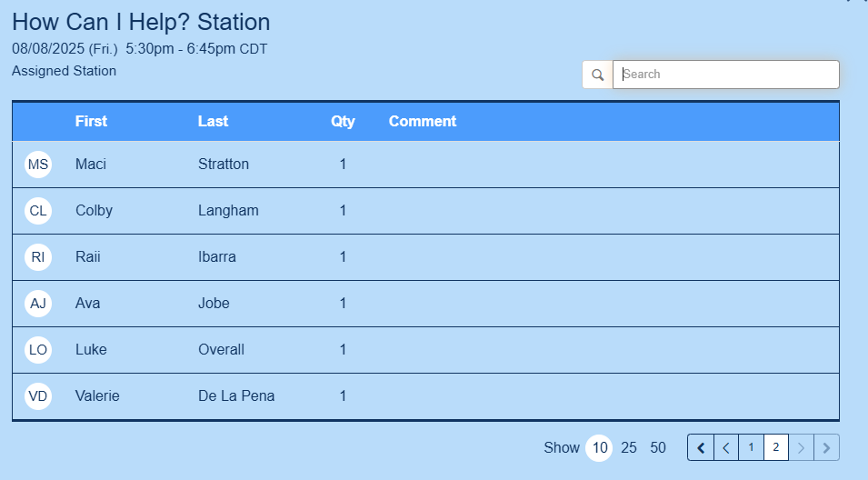868x480 pixels.
Task: Click the CL avatar for Colby Langham
Action: [x=38, y=211]
